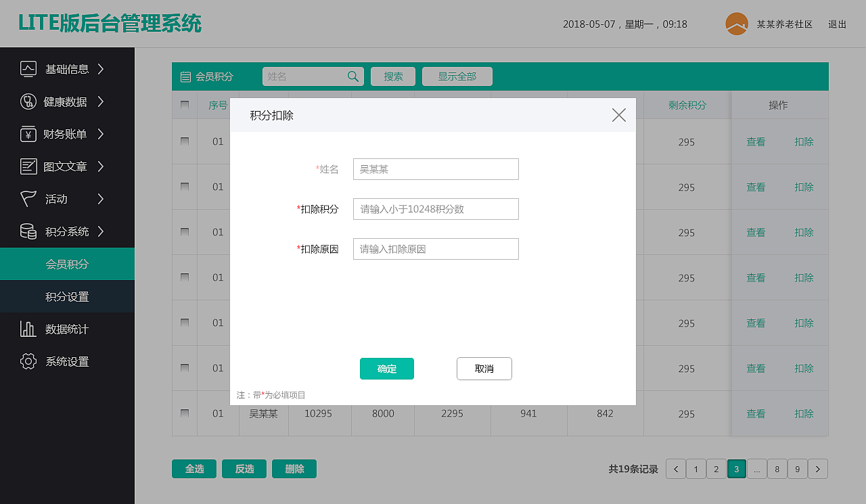Click the 积分系统 stacked-coins icon

[x=28, y=231]
